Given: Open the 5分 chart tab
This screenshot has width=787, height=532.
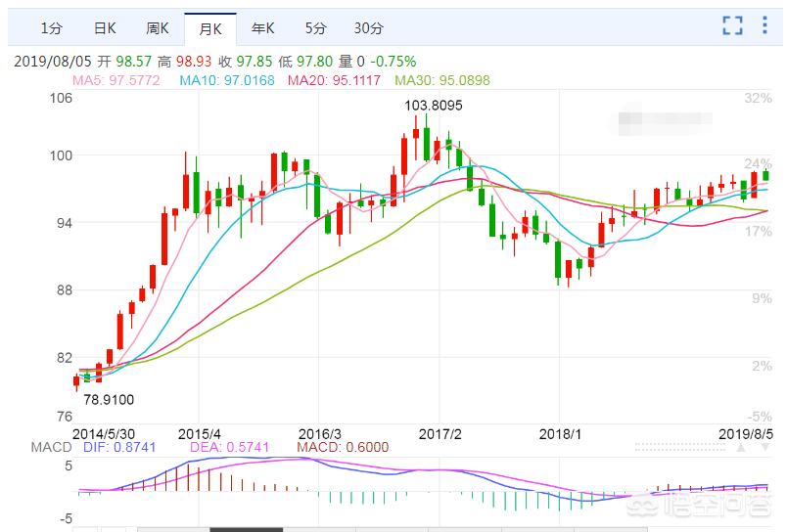Looking at the screenshot, I should pos(315,28).
